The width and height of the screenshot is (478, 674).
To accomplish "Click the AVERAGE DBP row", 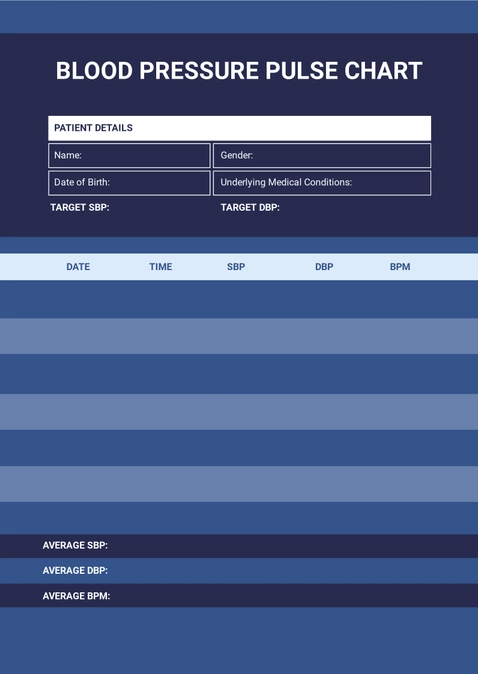I will (x=239, y=571).
